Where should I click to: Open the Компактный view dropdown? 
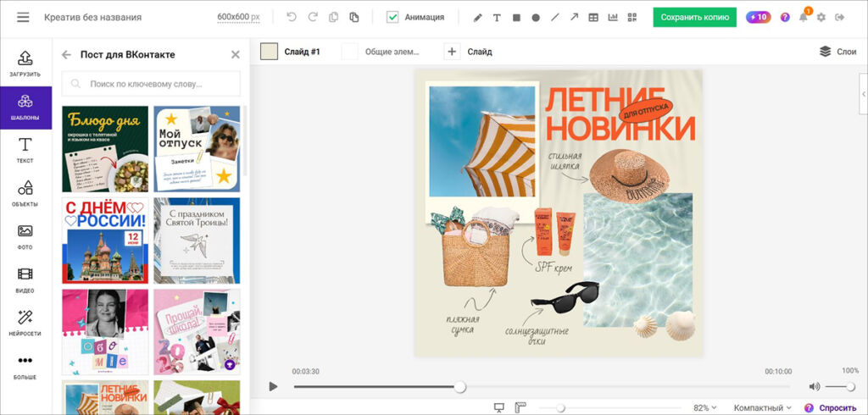[x=762, y=408]
